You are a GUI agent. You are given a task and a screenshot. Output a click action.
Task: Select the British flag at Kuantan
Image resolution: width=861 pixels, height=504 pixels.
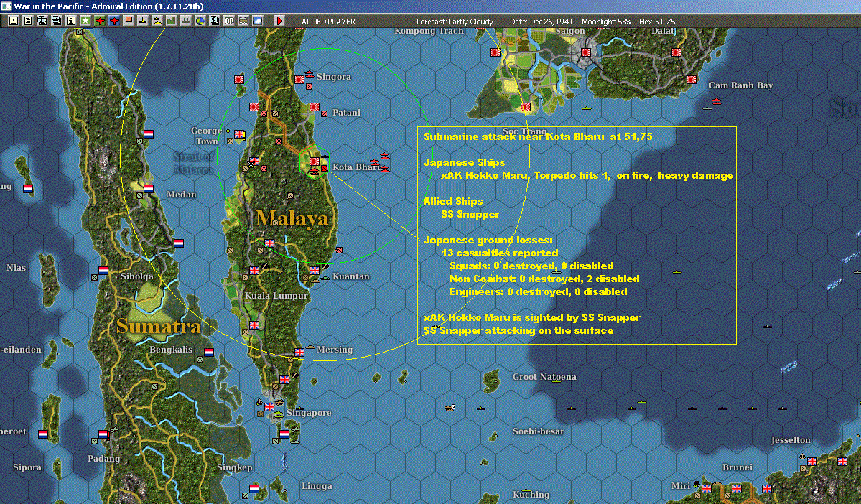[x=315, y=270]
